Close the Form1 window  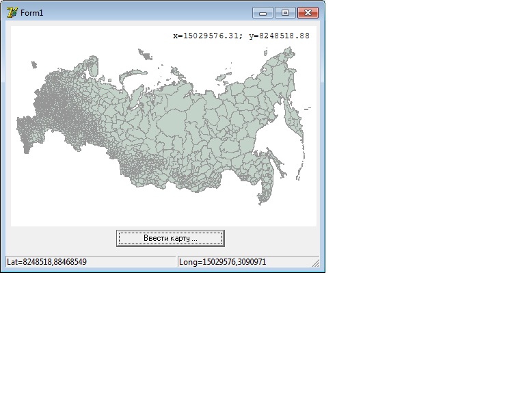pyautogui.click(x=308, y=13)
